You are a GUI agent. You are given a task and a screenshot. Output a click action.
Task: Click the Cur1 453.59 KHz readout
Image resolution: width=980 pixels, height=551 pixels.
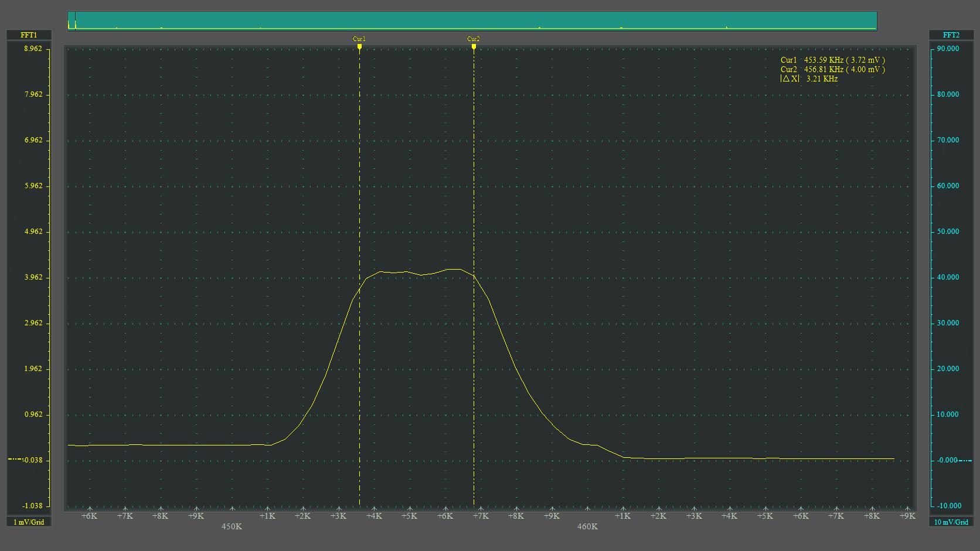pos(832,60)
